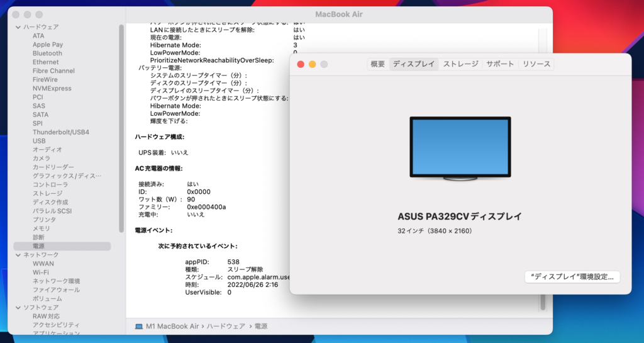Select WWAN in the sidebar
The height and width of the screenshot is (343, 644).
43,264
